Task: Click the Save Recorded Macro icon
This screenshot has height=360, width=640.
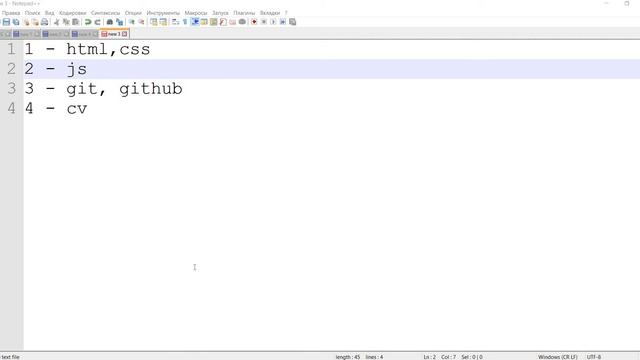Action: [292, 22]
